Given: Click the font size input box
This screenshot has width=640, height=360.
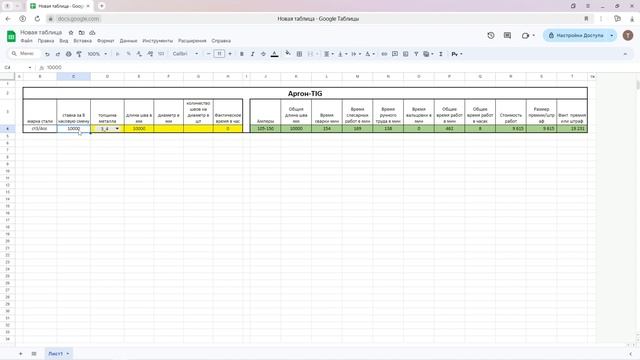Looking at the screenshot, I should (x=219, y=54).
